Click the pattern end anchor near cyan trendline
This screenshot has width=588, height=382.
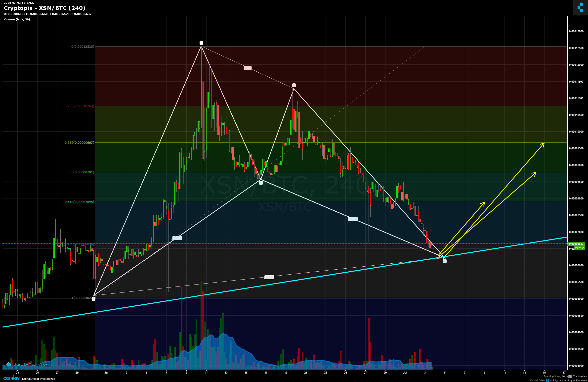pos(445,261)
